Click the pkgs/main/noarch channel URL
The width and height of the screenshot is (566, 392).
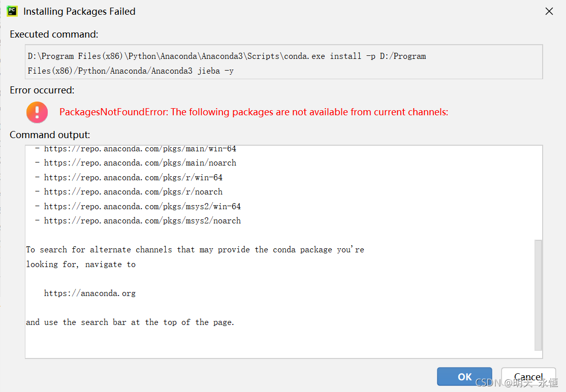point(140,163)
